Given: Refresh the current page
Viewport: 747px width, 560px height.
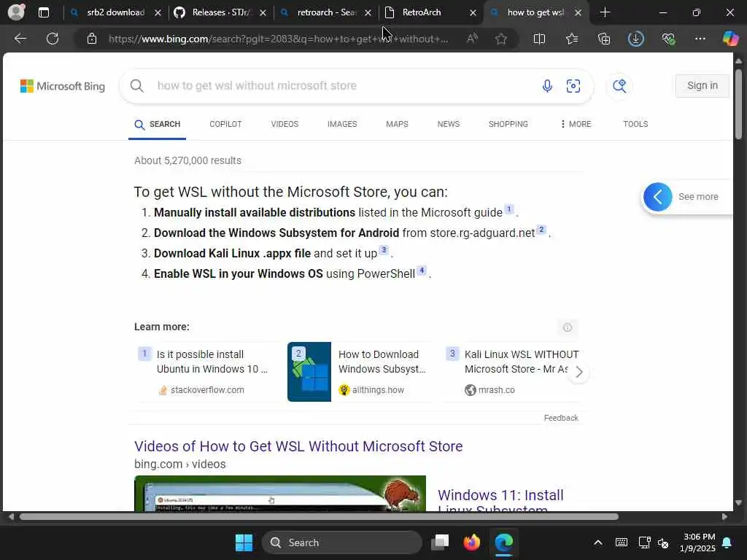Looking at the screenshot, I should pyautogui.click(x=53, y=39).
